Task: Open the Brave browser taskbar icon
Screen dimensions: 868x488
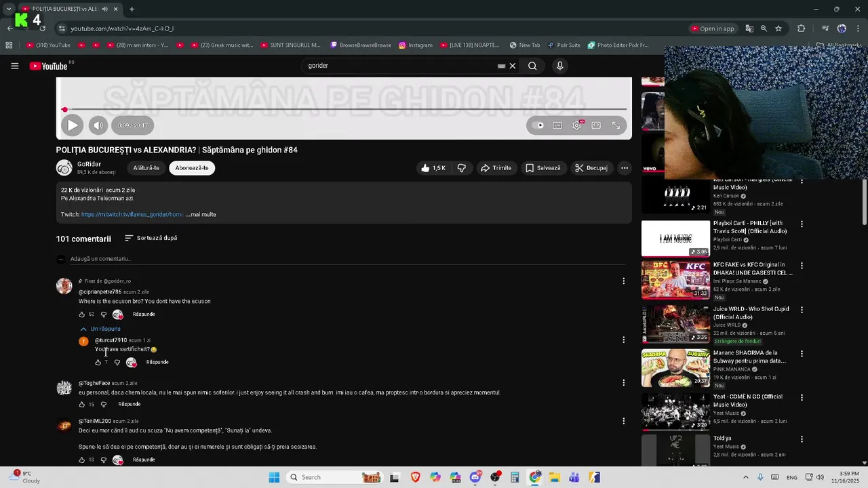Action: point(414,478)
